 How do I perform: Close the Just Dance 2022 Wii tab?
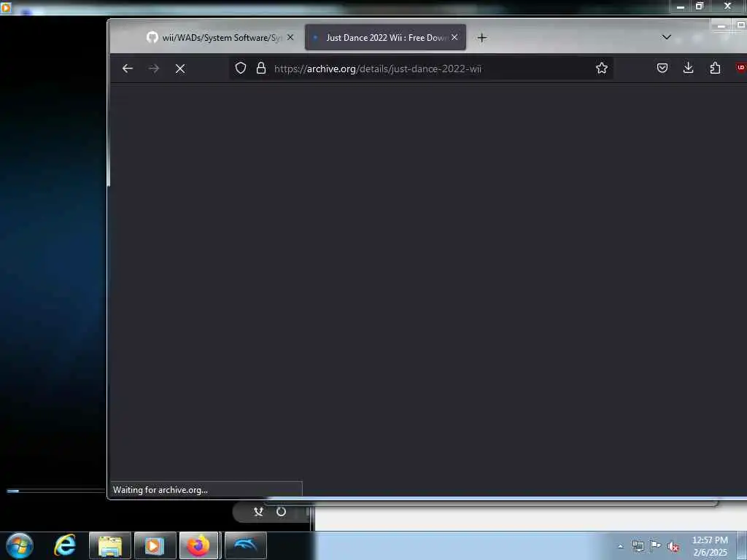tap(454, 37)
